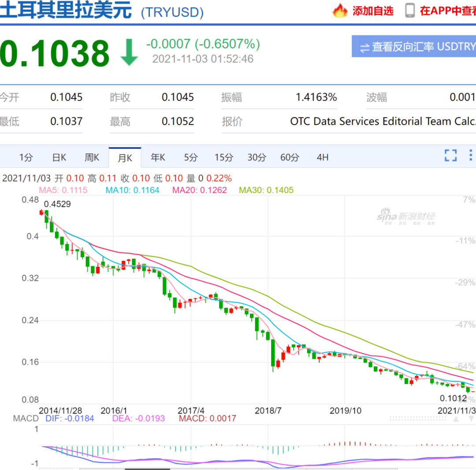476x470 pixels.
Task: Add TRYUSD to watchlist via 添加自选
Action: [373, 11]
